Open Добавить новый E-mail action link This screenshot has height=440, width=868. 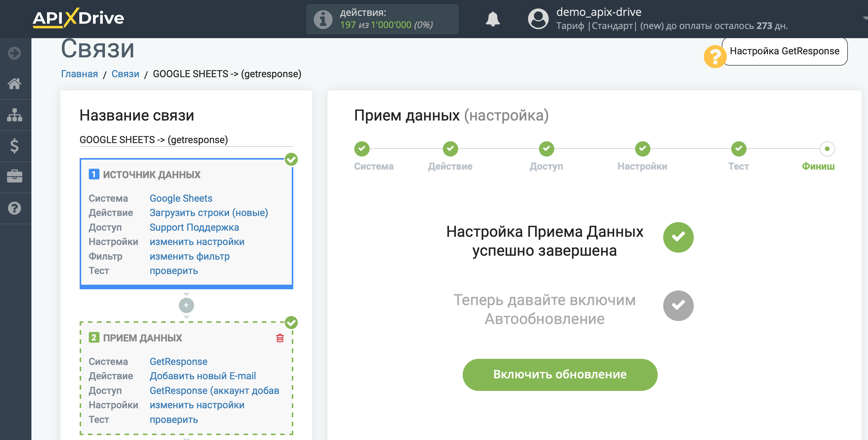coord(203,376)
